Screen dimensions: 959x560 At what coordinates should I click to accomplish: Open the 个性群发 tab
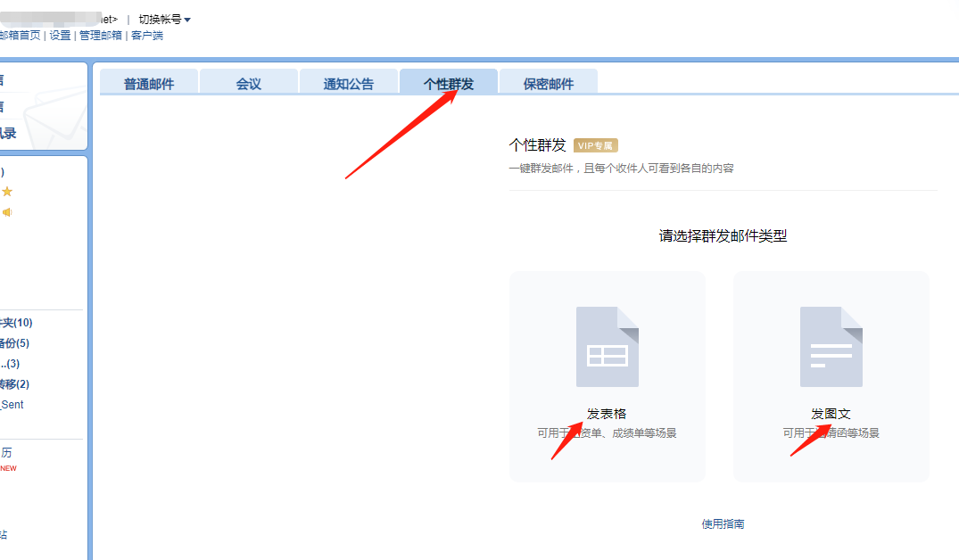pos(449,83)
